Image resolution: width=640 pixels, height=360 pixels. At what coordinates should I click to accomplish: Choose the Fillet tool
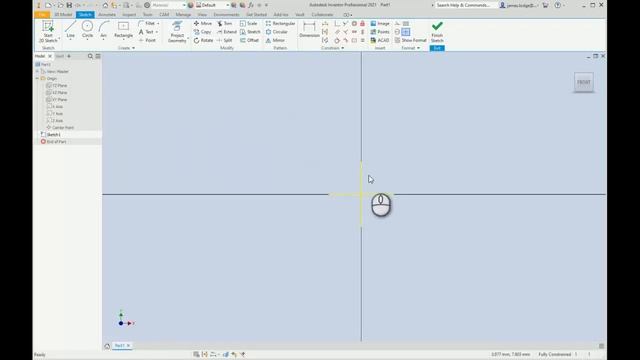click(x=147, y=24)
